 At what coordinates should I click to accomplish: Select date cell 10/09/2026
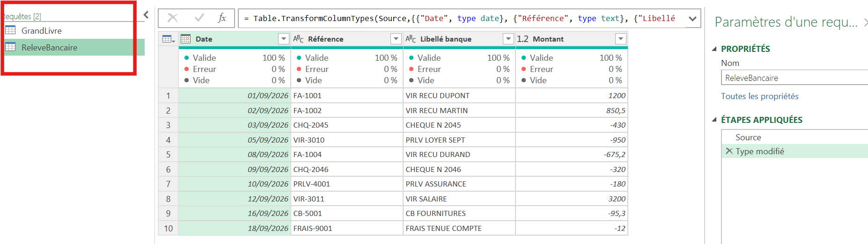pyautogui.click(x=235, y=184)
